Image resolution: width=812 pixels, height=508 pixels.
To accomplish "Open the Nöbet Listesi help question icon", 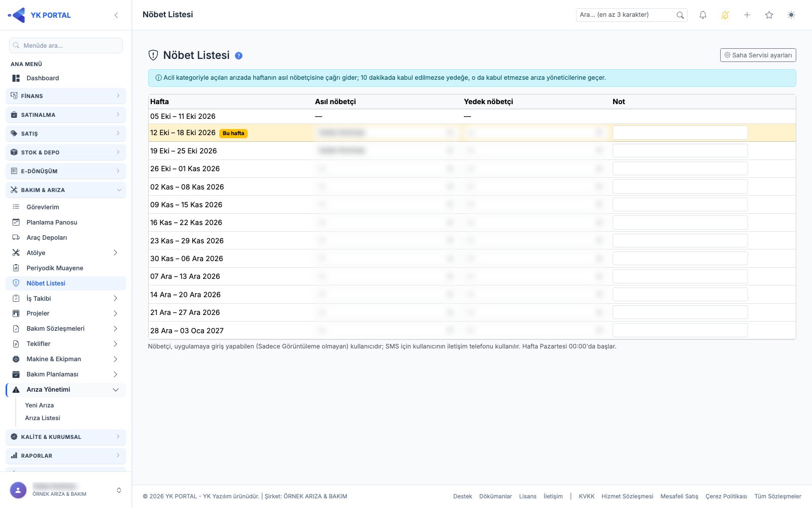I will pos(239,56).
